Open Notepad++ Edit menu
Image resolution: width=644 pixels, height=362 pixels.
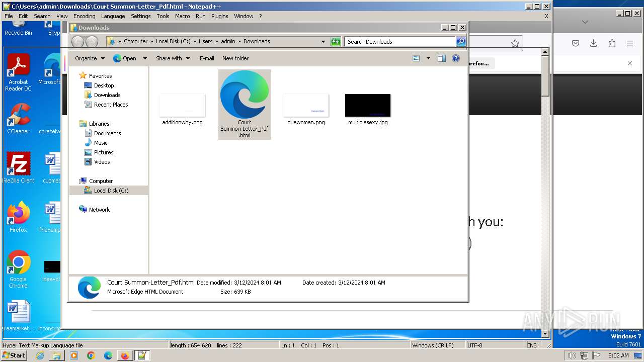[x=23, y=16]
